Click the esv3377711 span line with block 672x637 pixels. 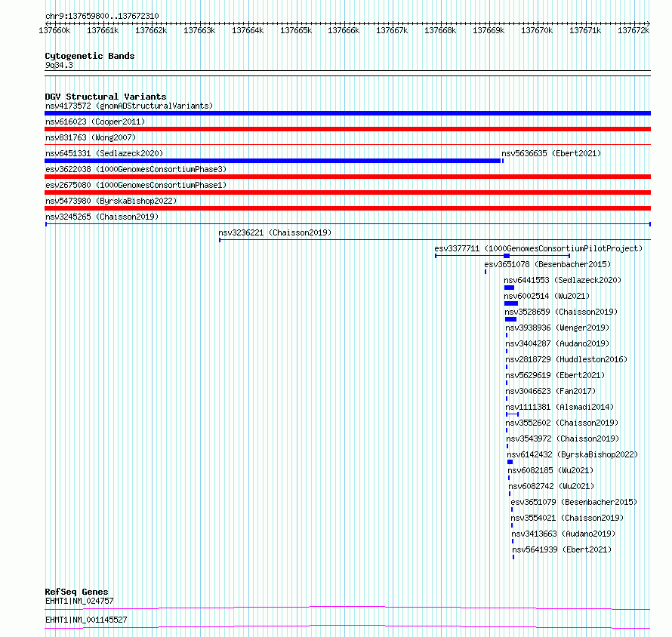[x=502, y=256]
